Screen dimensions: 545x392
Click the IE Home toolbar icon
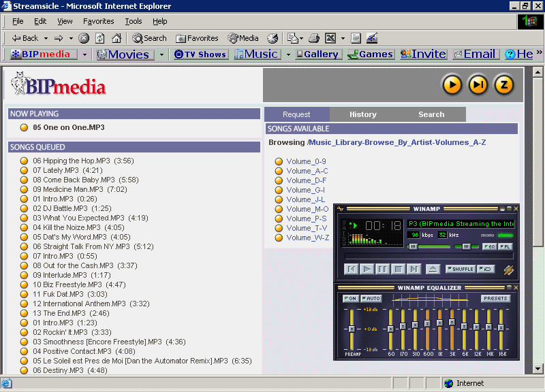(116, 38)
